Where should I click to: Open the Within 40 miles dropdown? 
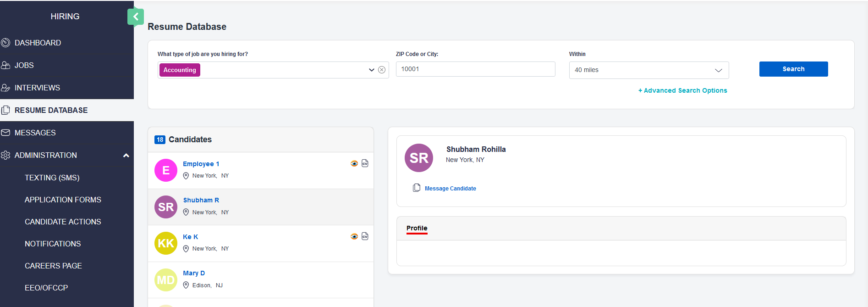pyautogui.click(x=648, y=70)
